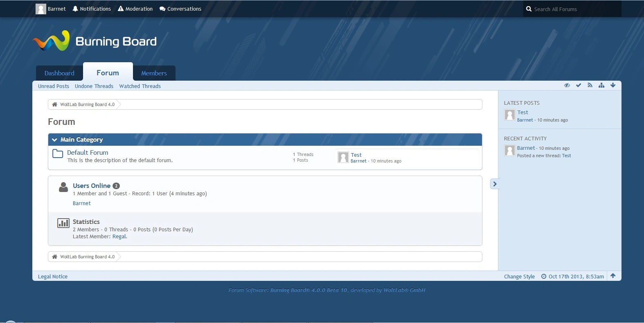Click the RECENT ACTIVITY sidebar heading
644x323 pixels.
click(525, 138)
